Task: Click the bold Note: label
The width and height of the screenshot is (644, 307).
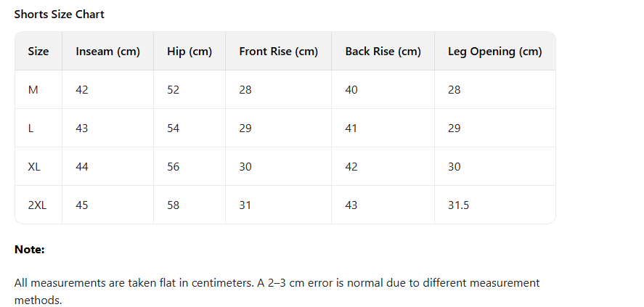Action: click(30, 250)
